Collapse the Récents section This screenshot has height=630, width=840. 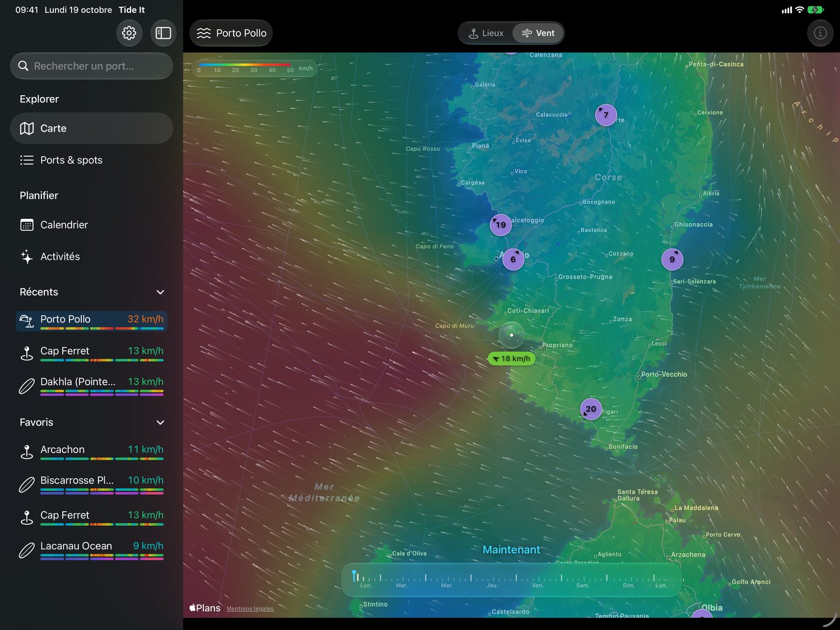click(160, 292)
